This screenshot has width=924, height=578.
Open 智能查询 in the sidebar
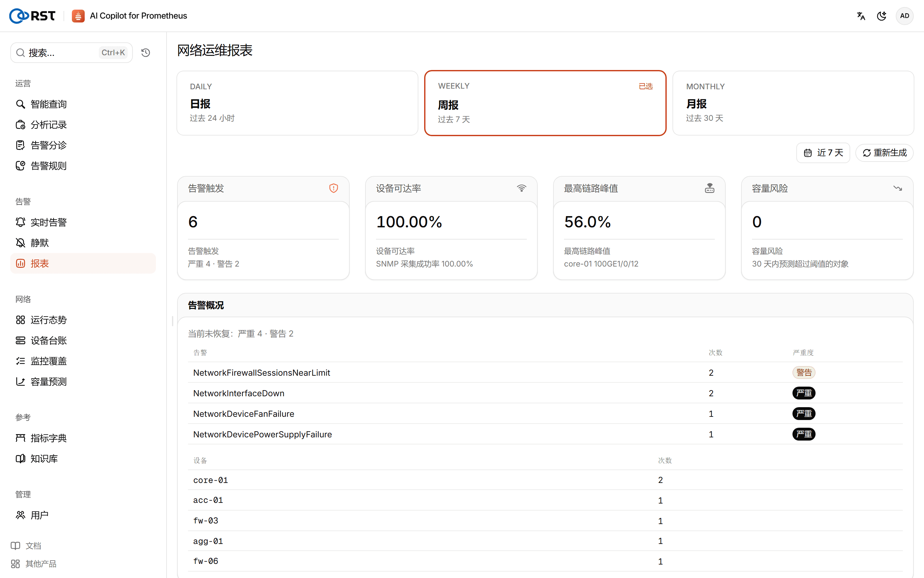pos(83,104)
